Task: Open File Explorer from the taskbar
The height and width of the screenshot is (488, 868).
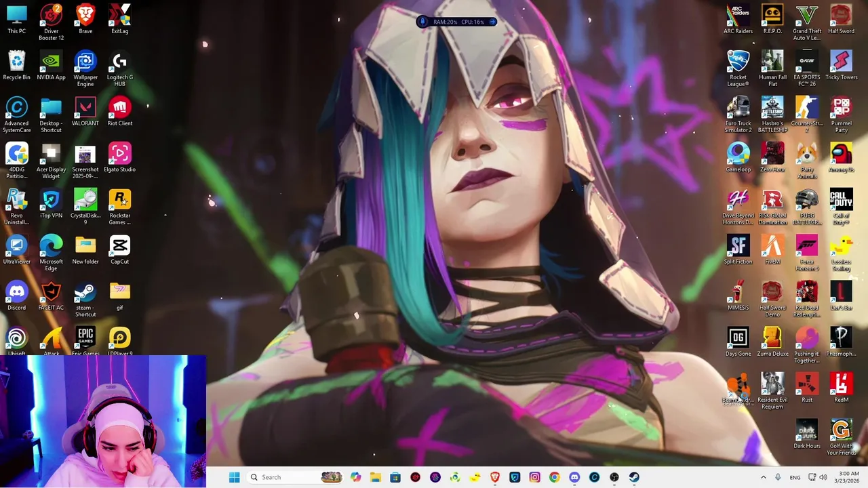Action: tap(376, 477)
